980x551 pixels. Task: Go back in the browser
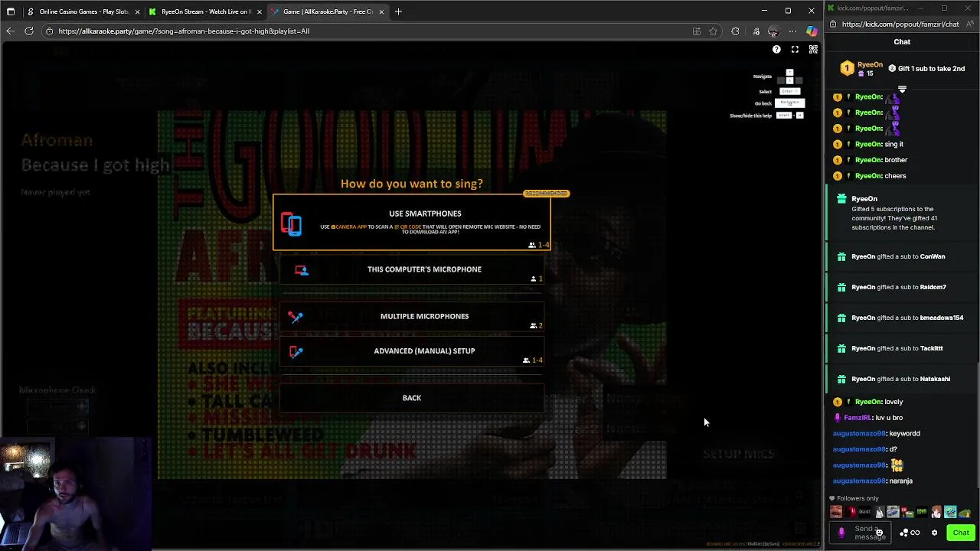(x=10, y=31)
